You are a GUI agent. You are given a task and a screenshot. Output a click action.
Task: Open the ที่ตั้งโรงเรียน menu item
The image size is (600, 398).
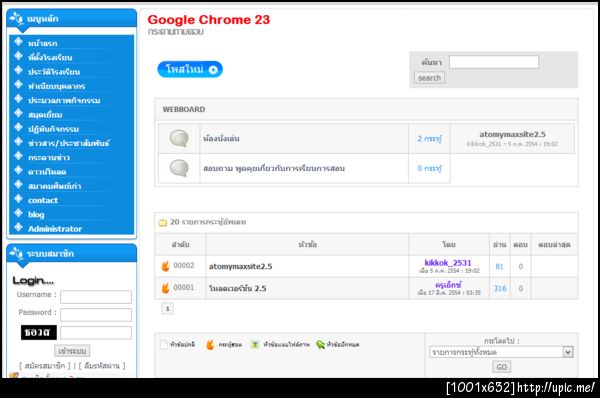pyautogui.click(x=50, y=57)
